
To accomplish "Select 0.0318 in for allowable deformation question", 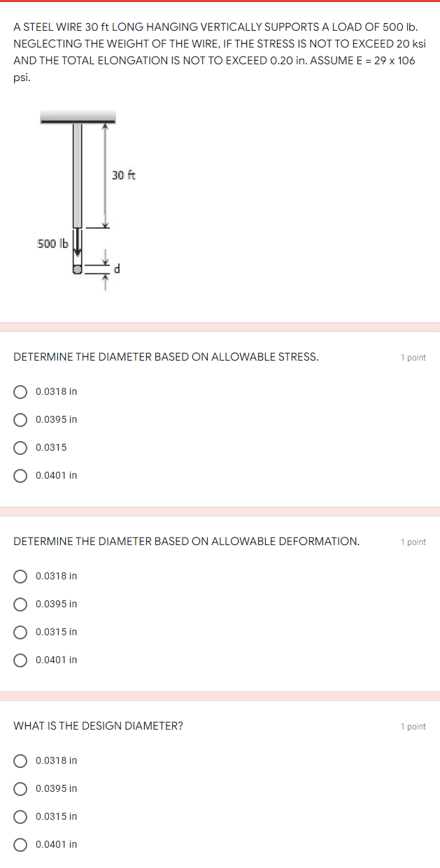I will (x=20, y=576).
